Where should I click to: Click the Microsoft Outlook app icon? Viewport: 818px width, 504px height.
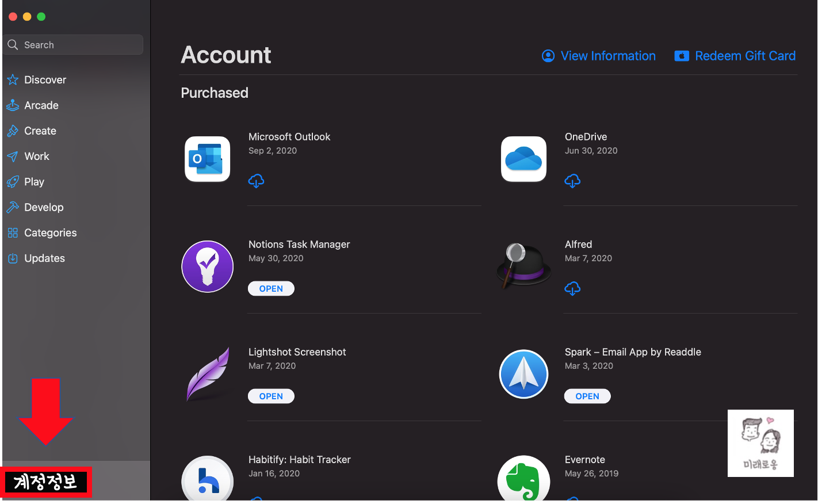pos(207,159)
